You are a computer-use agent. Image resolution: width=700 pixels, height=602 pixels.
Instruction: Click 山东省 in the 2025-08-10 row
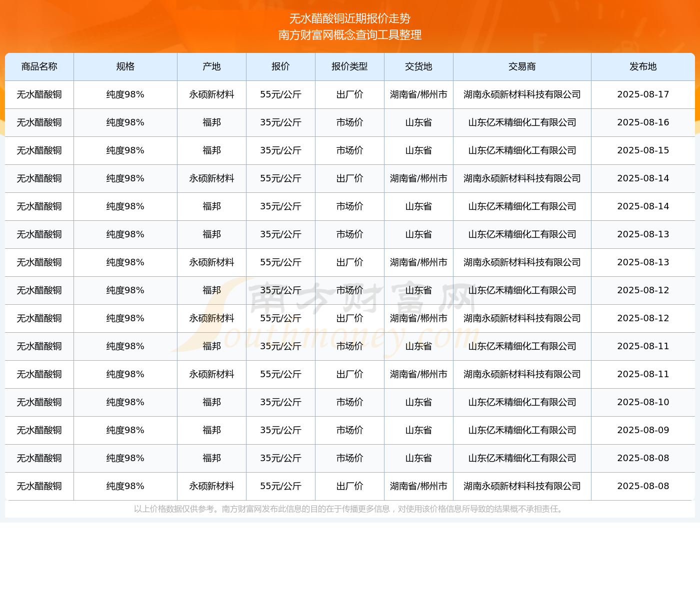[418, 402]
